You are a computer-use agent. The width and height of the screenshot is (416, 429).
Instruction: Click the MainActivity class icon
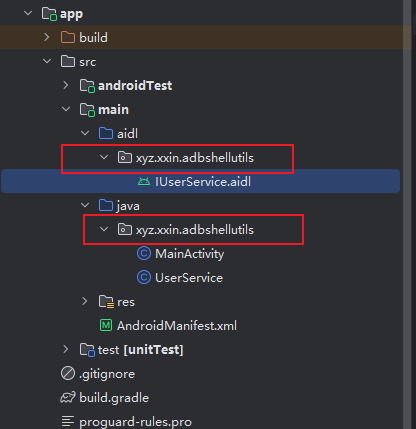pos(144,254)
